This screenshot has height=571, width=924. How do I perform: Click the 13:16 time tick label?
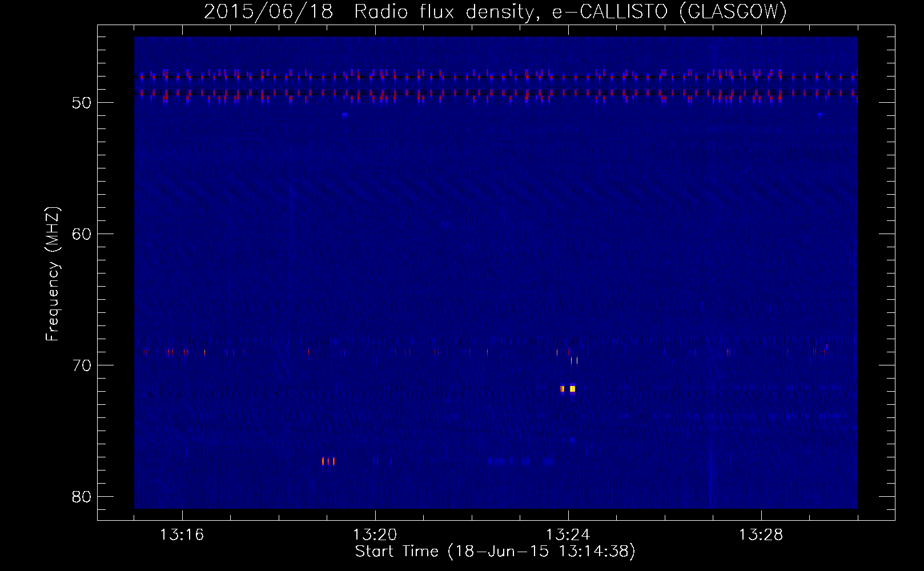click(x=182, y=535)
